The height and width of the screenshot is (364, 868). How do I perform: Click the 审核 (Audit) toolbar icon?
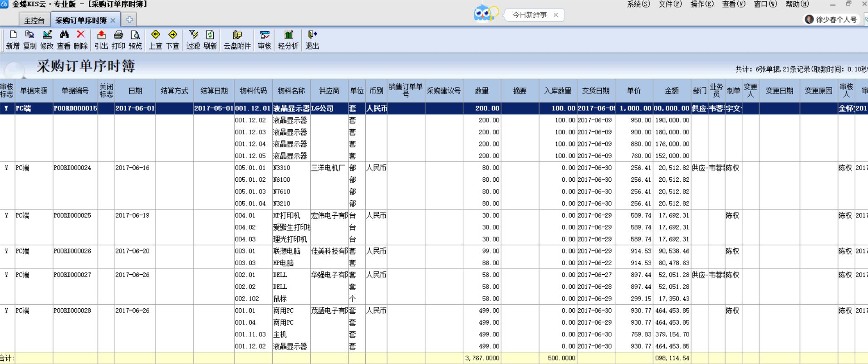(265, 40)
